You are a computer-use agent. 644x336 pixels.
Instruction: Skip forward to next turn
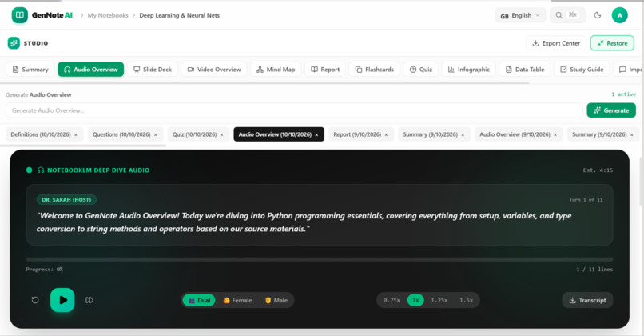click(x=89, y=300)
